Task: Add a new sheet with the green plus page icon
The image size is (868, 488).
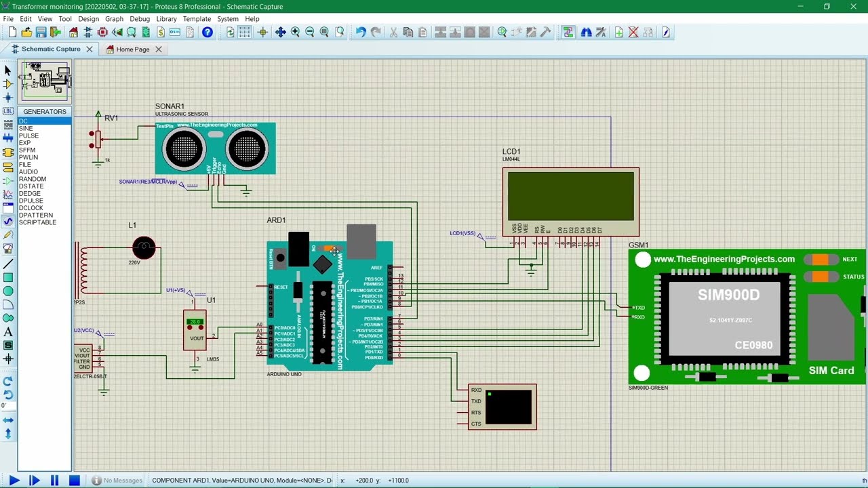Action: point(619,32)
